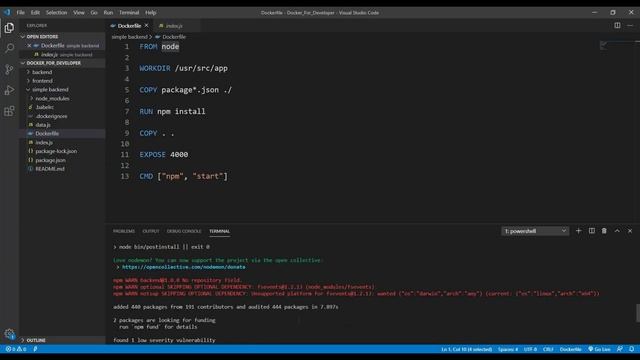This screenshot has width=640, height=360.
Task: Maximize the terminal panel size
Action: [x=617, y=231]
